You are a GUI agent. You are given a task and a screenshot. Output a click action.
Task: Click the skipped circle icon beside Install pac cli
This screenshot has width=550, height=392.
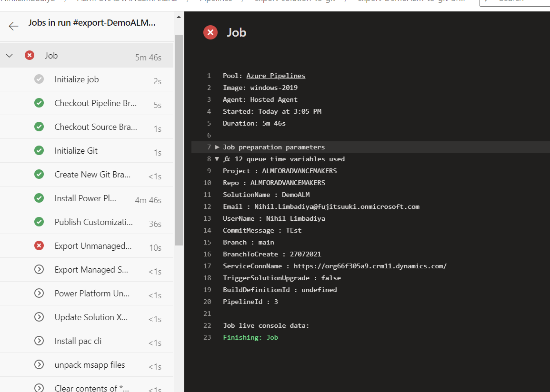pyautogui.click(x=39, y=341)
